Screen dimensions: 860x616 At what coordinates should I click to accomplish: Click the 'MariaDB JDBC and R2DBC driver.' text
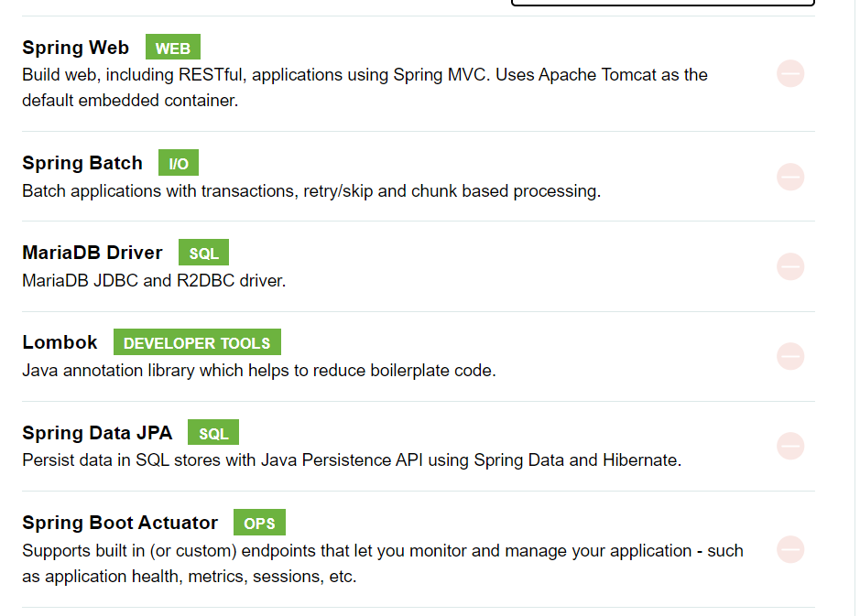pos(154,281)
